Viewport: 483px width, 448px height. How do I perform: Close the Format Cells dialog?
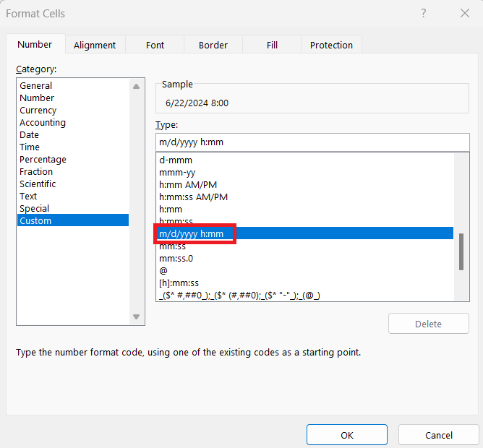(464, 13)
